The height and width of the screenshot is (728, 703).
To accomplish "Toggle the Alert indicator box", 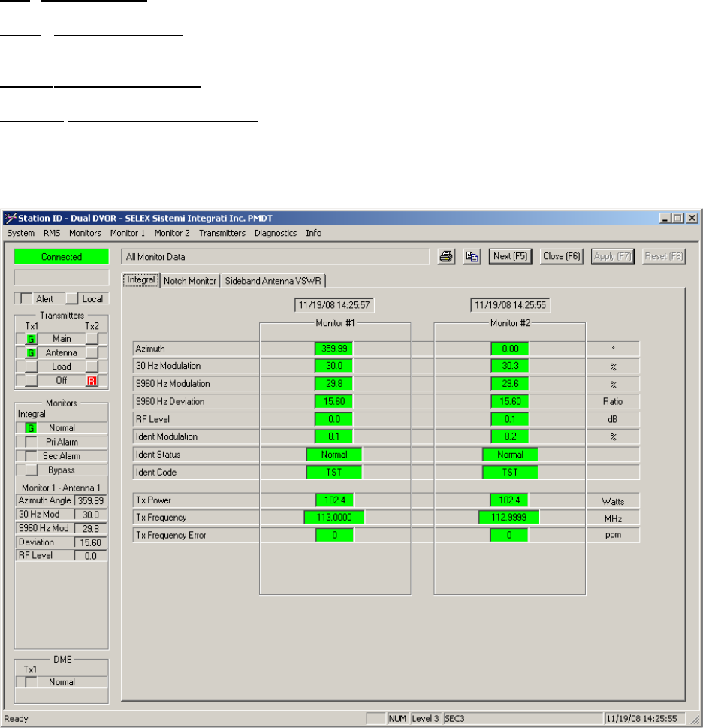I will point(26,298).
